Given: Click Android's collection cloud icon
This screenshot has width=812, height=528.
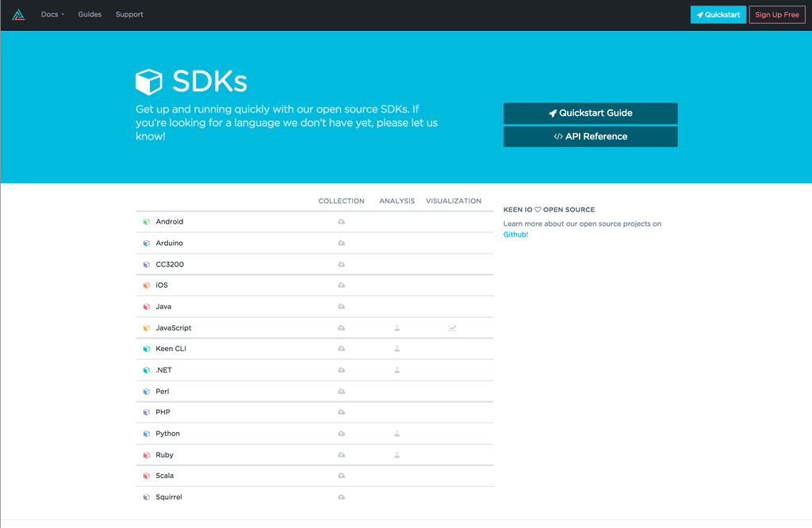Looking at the screenshot, I should pyautogui.click(x=341, y=221).
